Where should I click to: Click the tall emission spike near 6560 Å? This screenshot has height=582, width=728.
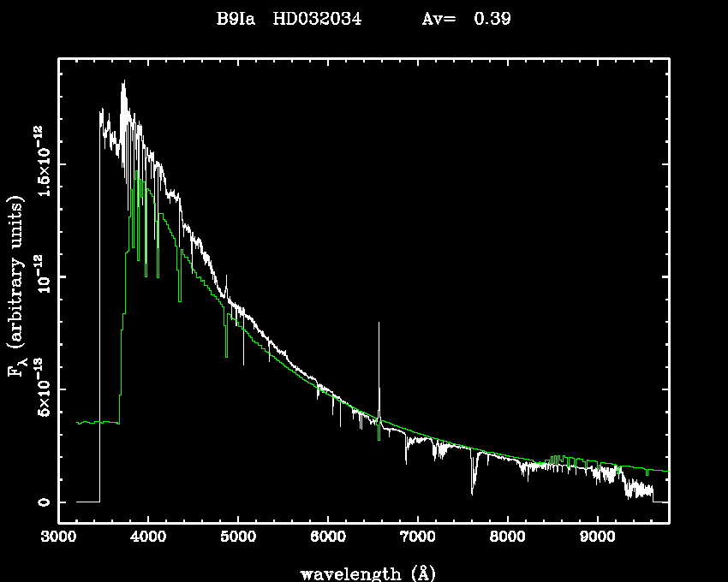(379, 359)
